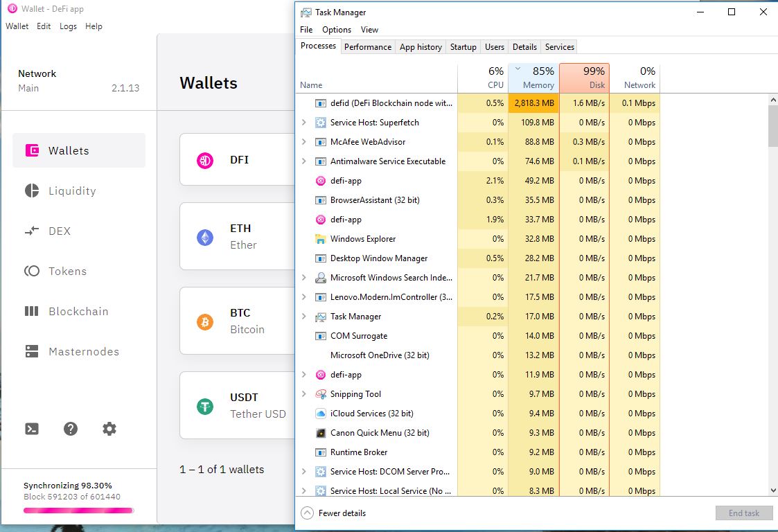This screenshot has width=778, height=532.
Task: Select the Runtime Broker process row
Action: [x=478, y=452]
